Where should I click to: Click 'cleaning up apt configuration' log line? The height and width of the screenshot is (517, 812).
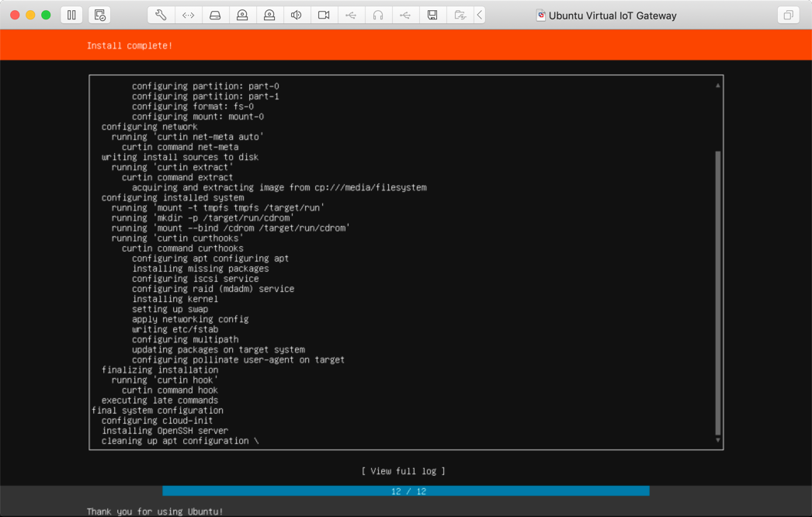coord(175,441)
